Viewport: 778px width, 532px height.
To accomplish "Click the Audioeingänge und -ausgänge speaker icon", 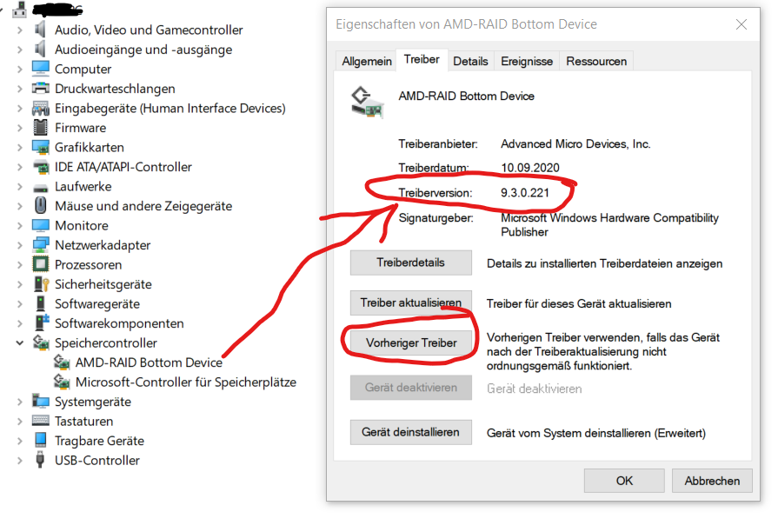I will pyautogui.click(x=40, y=50).
